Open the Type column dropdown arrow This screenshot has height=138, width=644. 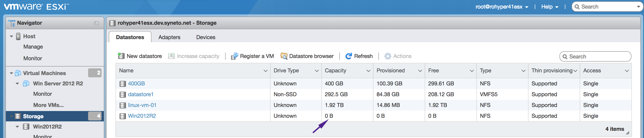524,71
